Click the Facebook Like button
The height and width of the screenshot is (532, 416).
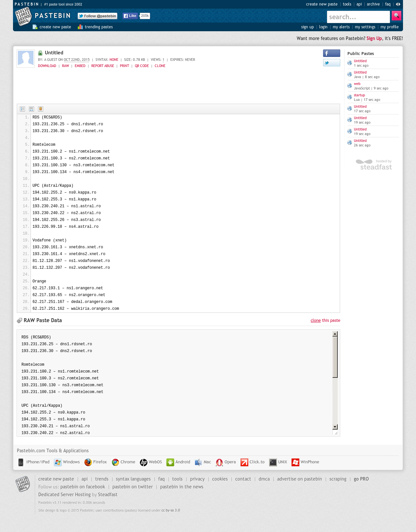[130, 16]
